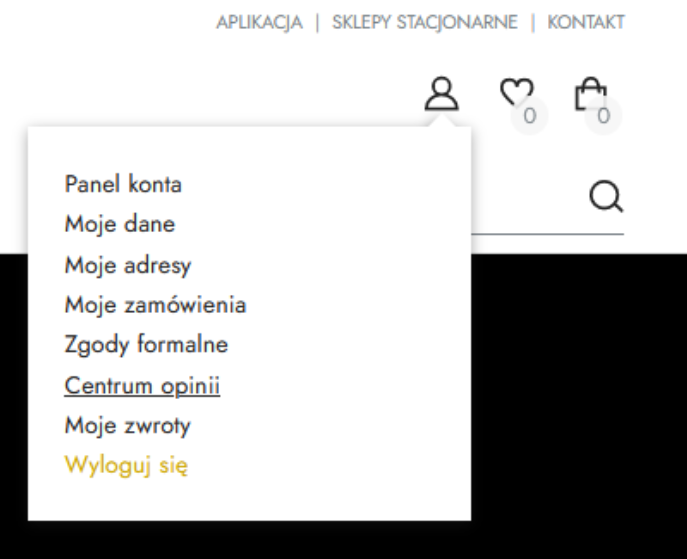Select Panel konta from account menu
This screenshot has width=687, height=559.
tap(123, 184)
